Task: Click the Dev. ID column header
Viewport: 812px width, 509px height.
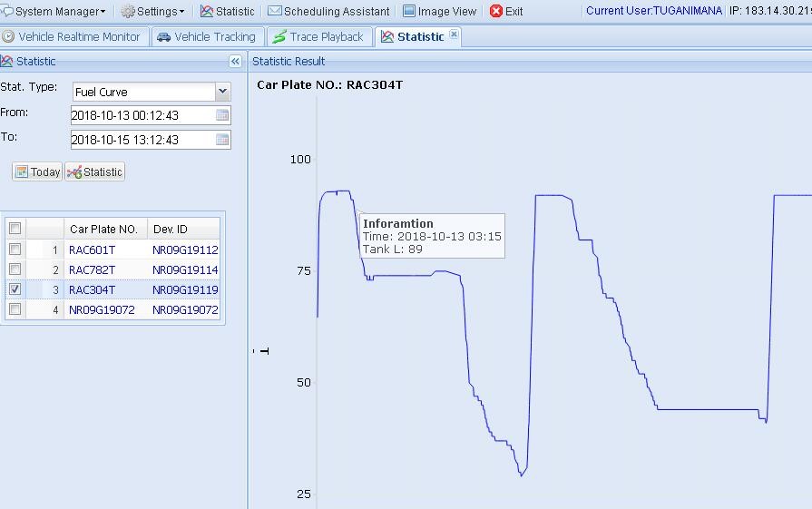Action: coord(184,229)
